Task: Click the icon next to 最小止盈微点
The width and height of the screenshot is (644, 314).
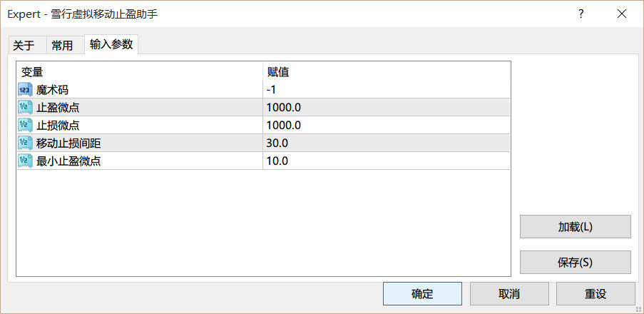Action: click(x=25, y=161)
